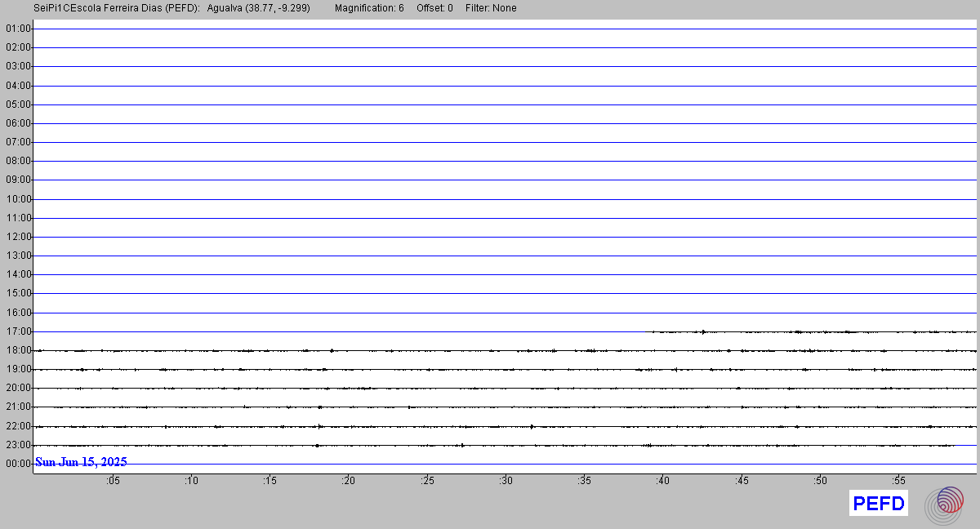
Task: Click the Offset: 0 header text
Action: pyautogui.click(x=434, y=8)
